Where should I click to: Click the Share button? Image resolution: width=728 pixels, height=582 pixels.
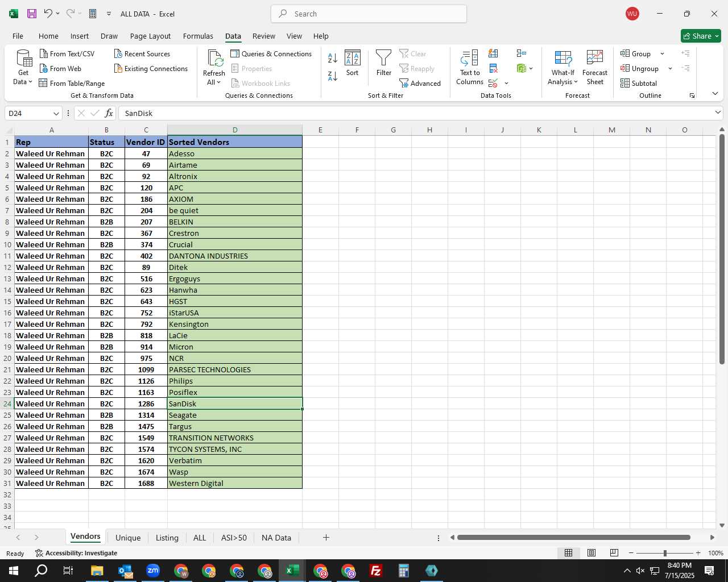pyautogui.click(x=701, y=36)
